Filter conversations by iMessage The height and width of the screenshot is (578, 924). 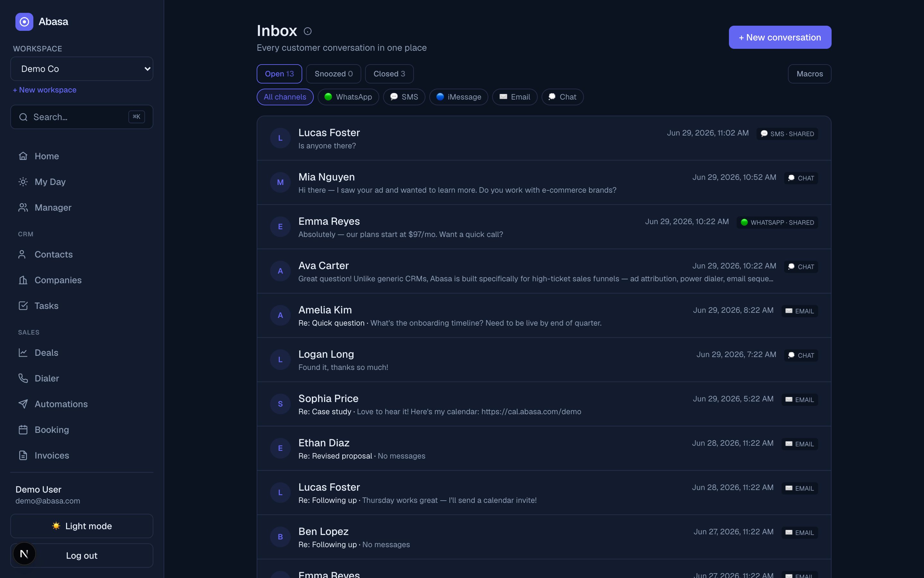tap(458, 97)
